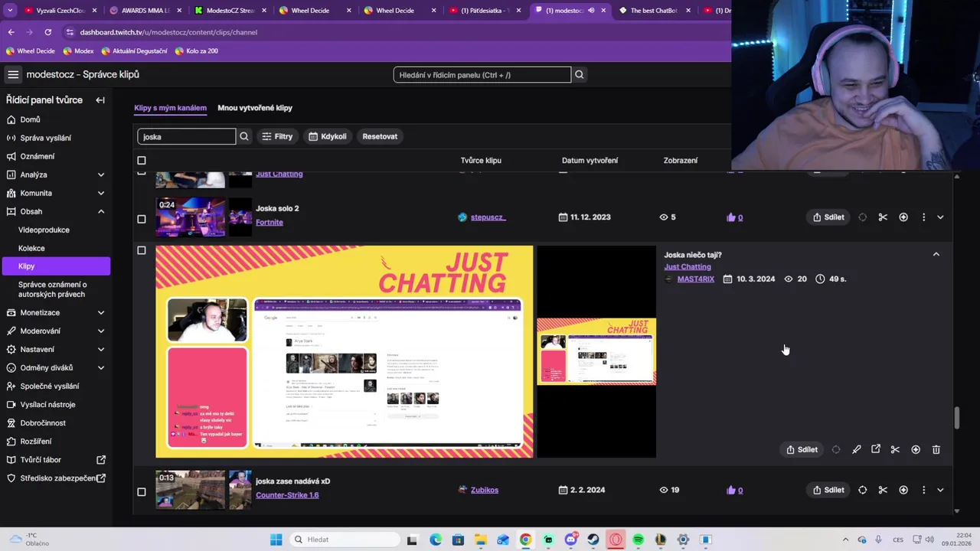The width and height of the screenshot is (980, 551).
Task: Open stepuscz_ clip creator link
Action: 488,217
